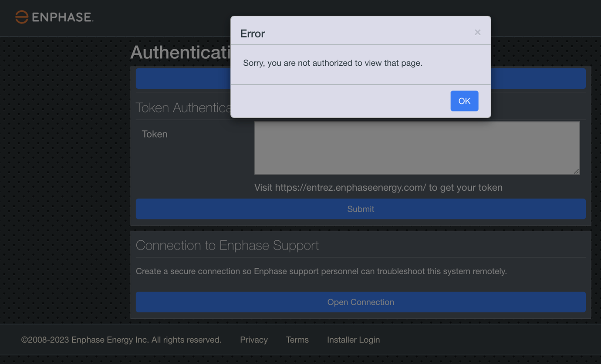The height and width of the screenshot is (364, 601).
Task: Select the Token Authentication section heading
Action: point(183,108)
